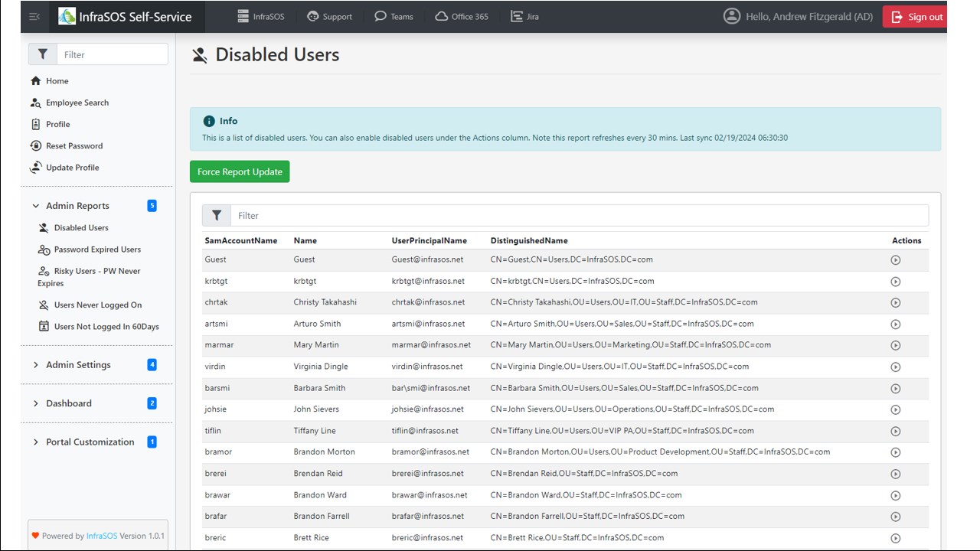This screenshot has width=980, height=551.
Task: Click the table Filter text field
Action: pos(580,216)
